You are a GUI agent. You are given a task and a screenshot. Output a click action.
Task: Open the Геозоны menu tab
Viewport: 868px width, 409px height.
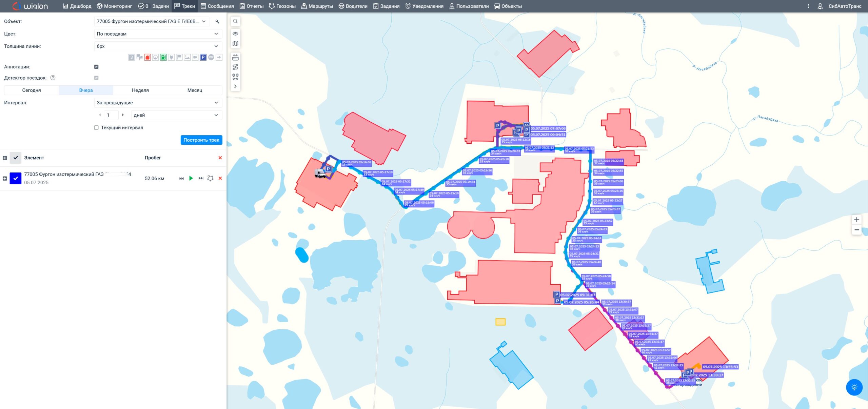pyautogui.click(x=282, y=6)
